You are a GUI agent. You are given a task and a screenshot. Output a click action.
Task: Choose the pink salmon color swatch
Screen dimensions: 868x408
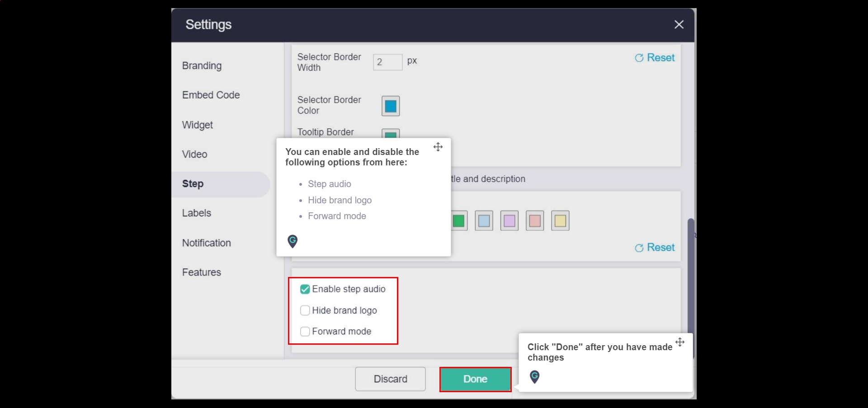[535, 221]
